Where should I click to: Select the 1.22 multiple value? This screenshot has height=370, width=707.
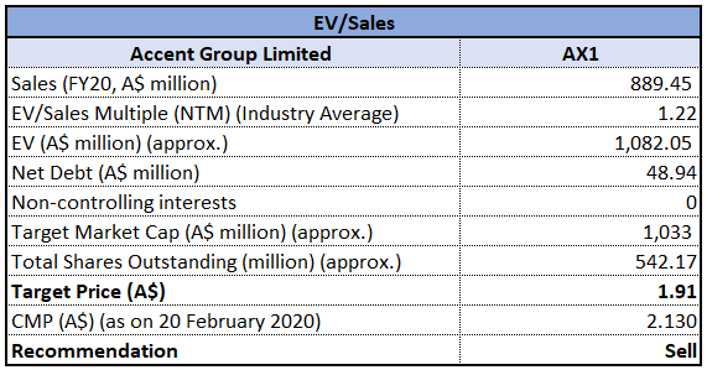[580, 113]
